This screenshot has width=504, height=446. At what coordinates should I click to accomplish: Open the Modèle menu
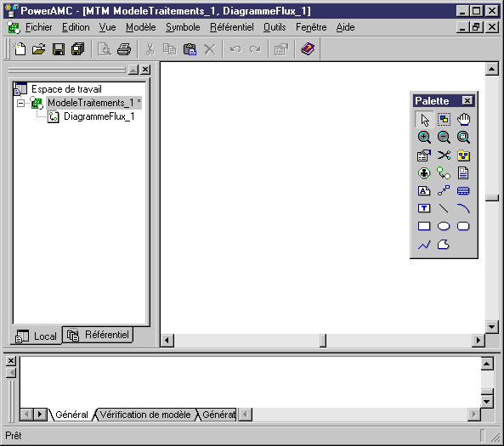(x=141, y=27)
